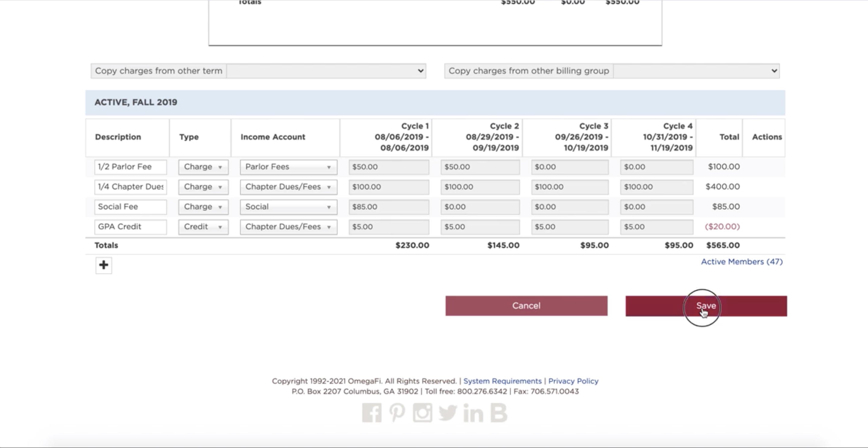Open Income Account dropdown for Social Fee
This screenshot has width=868, height=448.
pyautogui.click(x=288, y=207)
